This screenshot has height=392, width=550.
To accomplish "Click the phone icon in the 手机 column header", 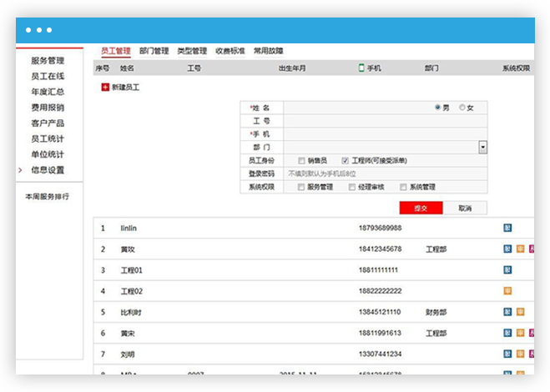I will (x=361, y=68).
